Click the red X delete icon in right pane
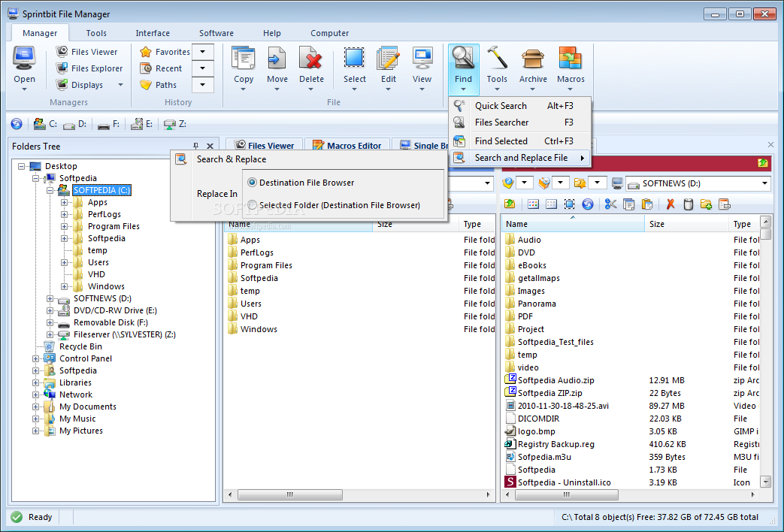Screen dimensions: 784x532 tap(670, 204)
